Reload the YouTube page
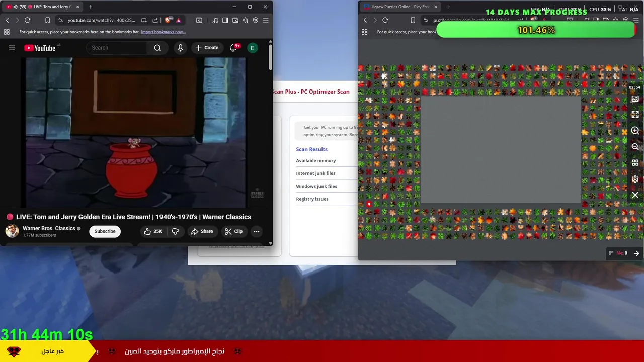This screenshot has height=362, width=644. [27, 20]
